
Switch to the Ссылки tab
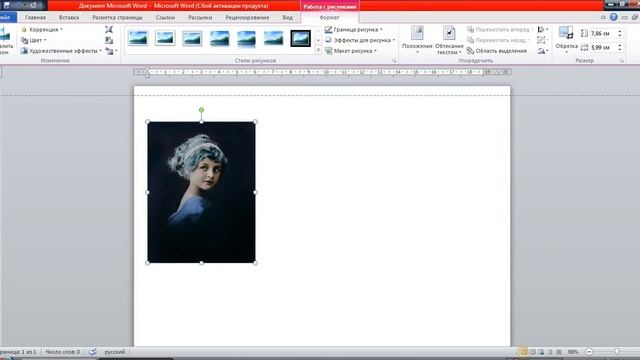[165, 18]
